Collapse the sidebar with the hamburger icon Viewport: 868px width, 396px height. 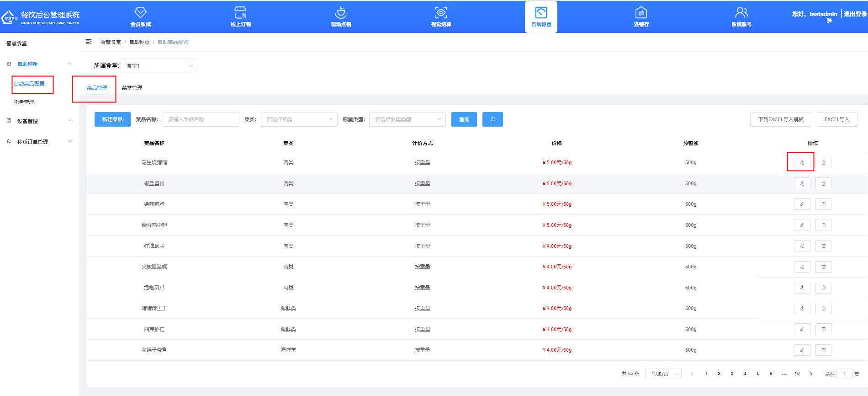(x=89, y=42)
